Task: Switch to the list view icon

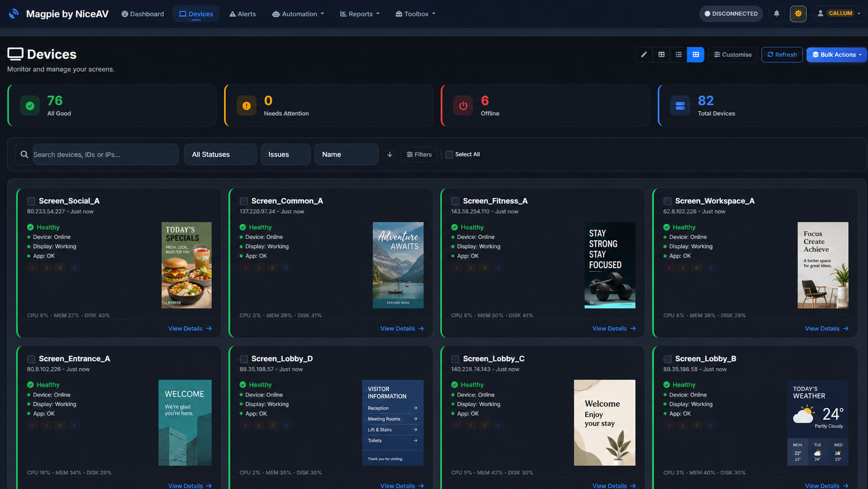Action: (x=679, y=55)
